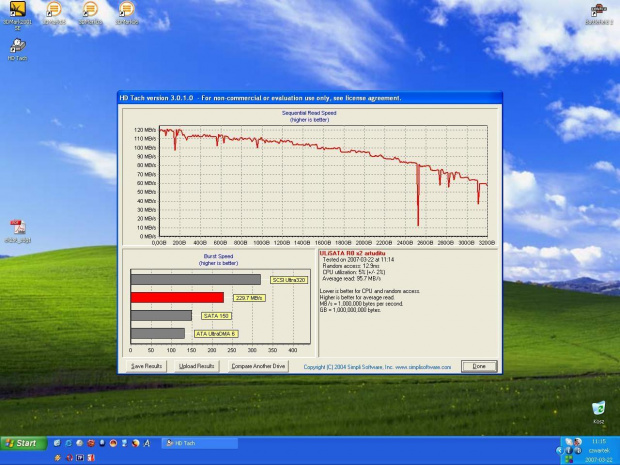
Task: Click the Sequential Read Speed chart title
Action: pos(309,113)
